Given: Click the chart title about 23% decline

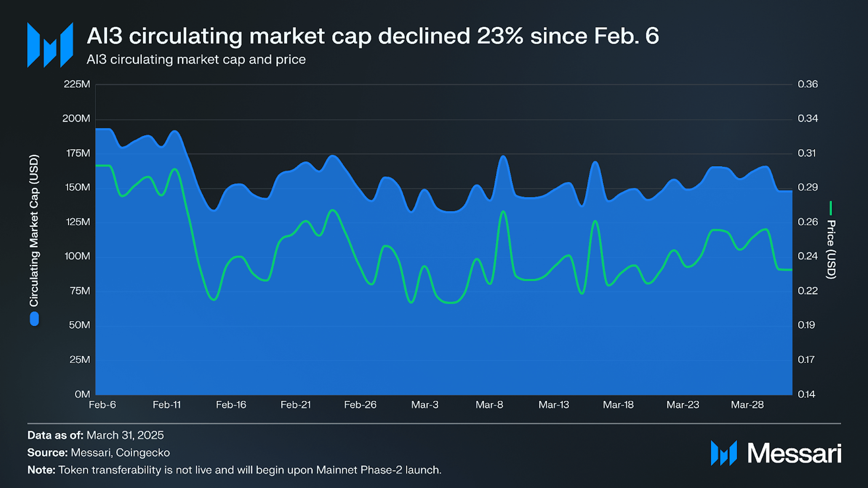Looking at the screenshot, I should 373,36.
